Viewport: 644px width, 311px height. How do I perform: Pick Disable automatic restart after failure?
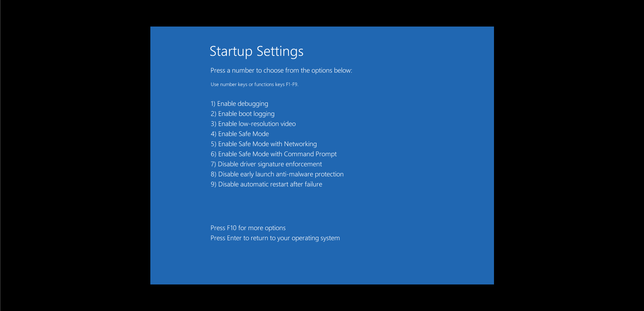pyautogui.click(x=266, y=184)
